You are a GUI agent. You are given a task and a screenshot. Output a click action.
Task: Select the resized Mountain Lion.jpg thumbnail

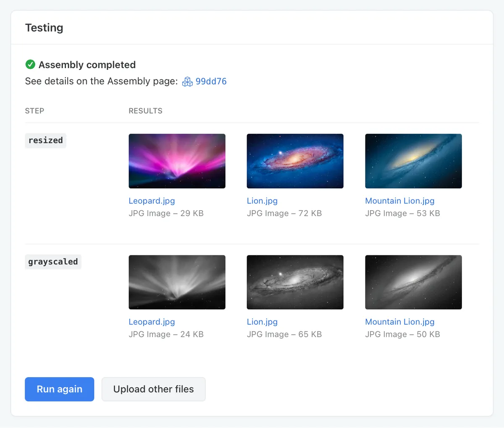(413, 161)
